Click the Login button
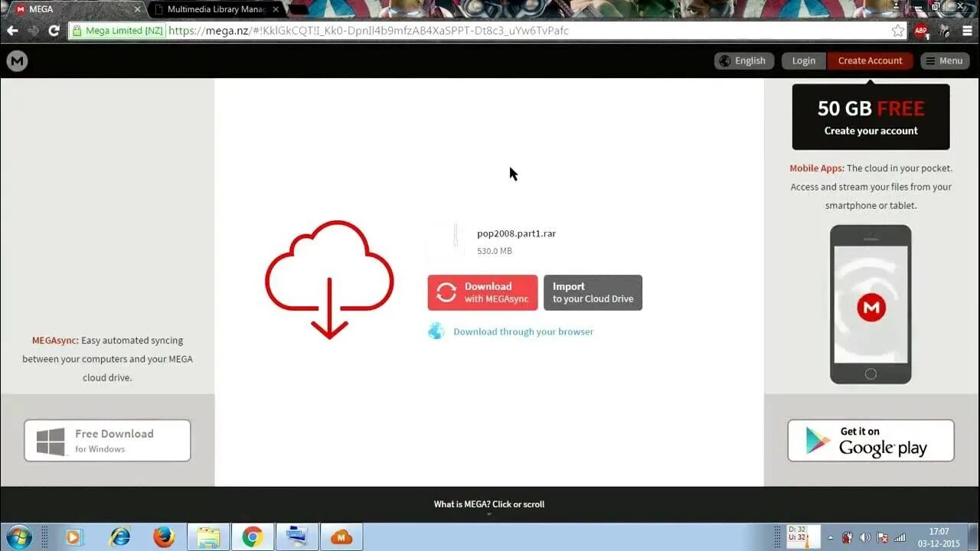The height and width of the screenshot is (551, 980). click(x=804, y=61)
